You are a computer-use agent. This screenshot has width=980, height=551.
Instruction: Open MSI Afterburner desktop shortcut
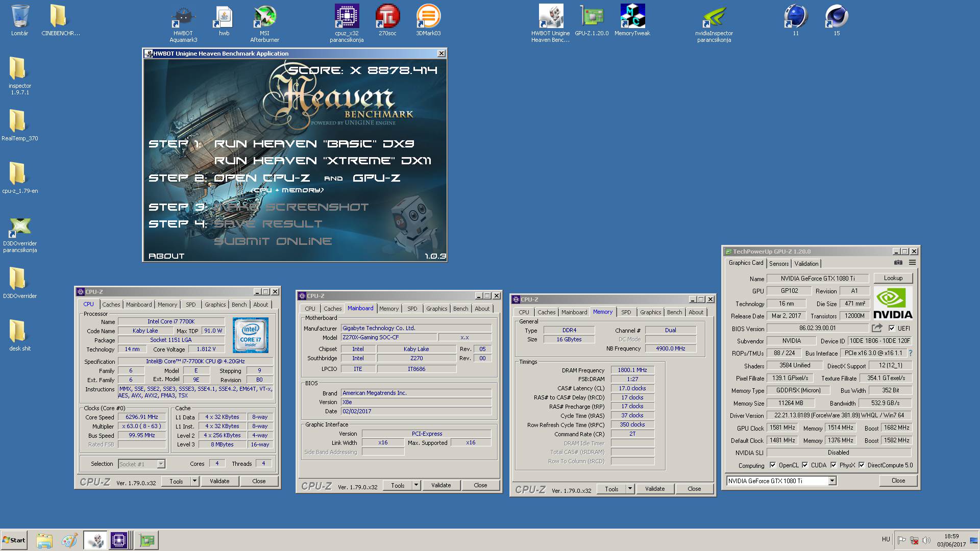click(x=264, y=23)
